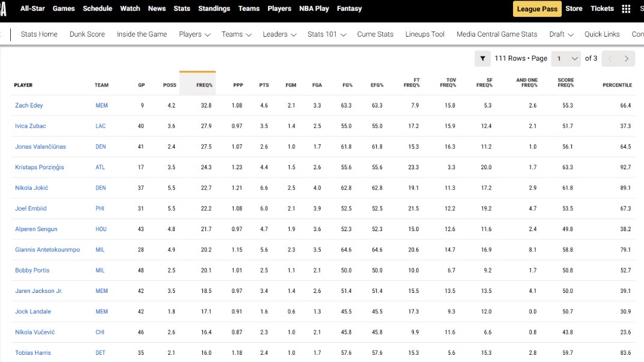Click the previous page arrow
644x362 pixels.
[610, 58]
